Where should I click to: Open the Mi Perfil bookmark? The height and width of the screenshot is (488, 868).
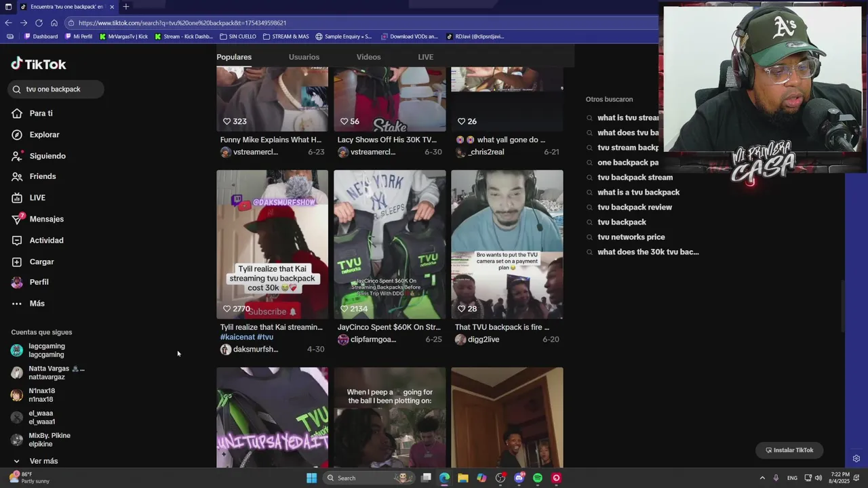point(79,37)
